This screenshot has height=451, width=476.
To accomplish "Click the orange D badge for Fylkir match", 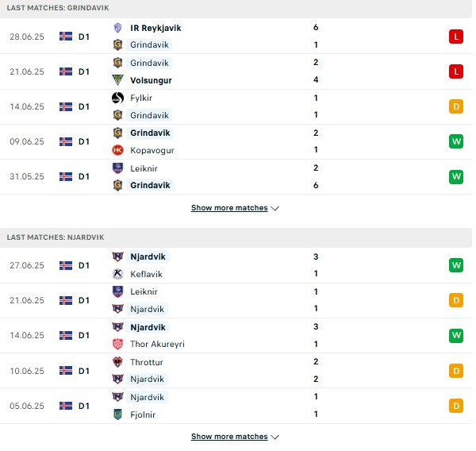I will 456,106.
